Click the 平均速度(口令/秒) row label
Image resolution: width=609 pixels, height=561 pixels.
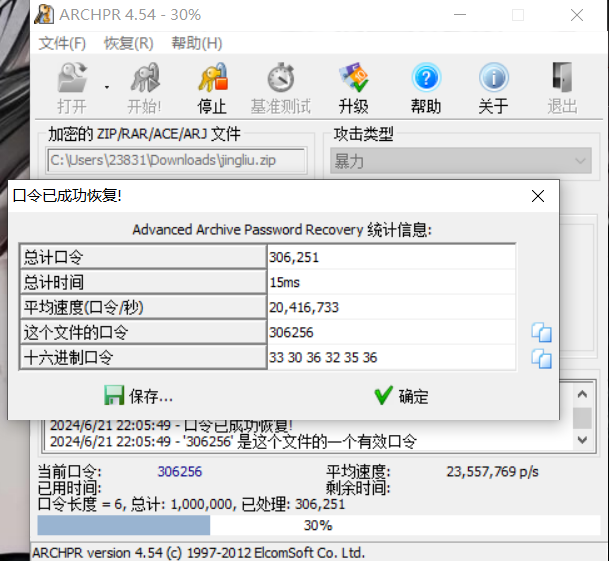(143, 307)
